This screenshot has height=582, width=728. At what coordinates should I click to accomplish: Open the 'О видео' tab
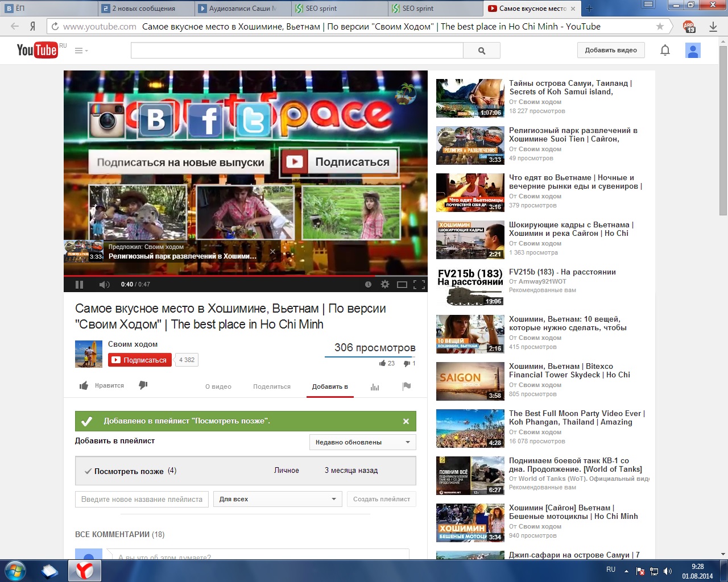(x=218, y=386)
